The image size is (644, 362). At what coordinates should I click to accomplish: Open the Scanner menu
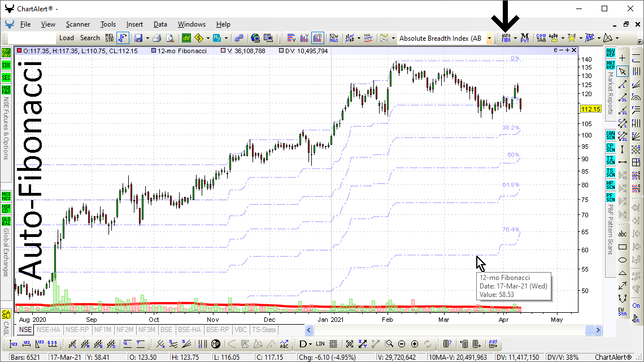point(77,24)
